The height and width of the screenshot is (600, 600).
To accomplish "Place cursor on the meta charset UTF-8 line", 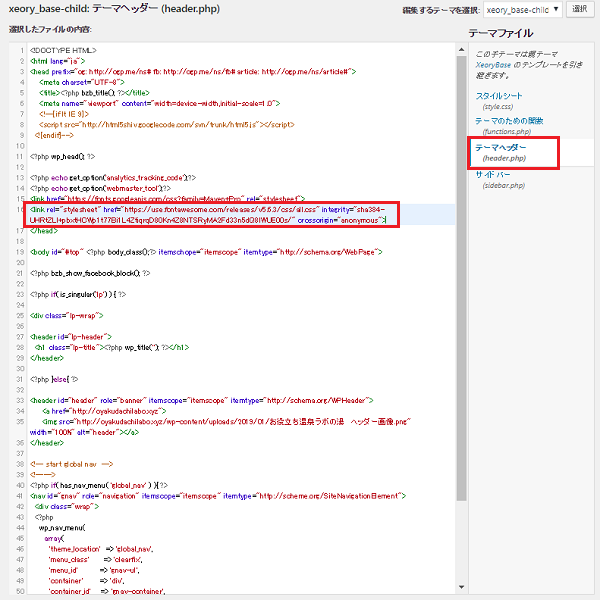I will click(x=82, y=82).
